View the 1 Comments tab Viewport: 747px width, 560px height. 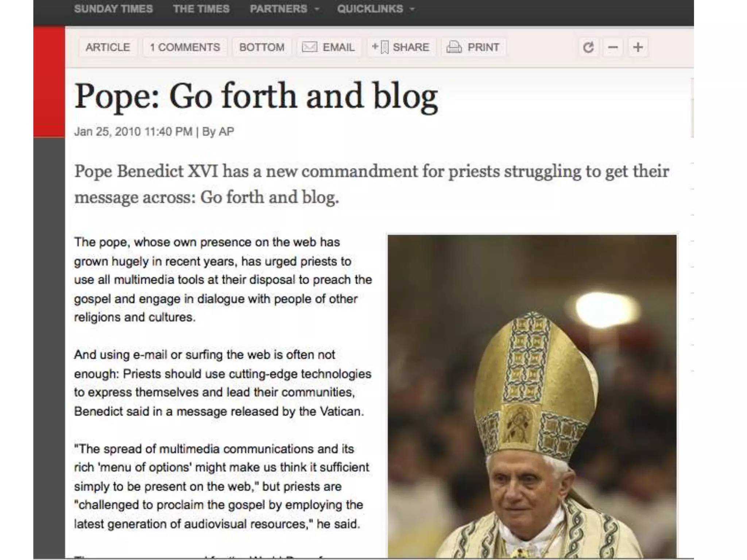pyautogui.click(x=185, y=47)
